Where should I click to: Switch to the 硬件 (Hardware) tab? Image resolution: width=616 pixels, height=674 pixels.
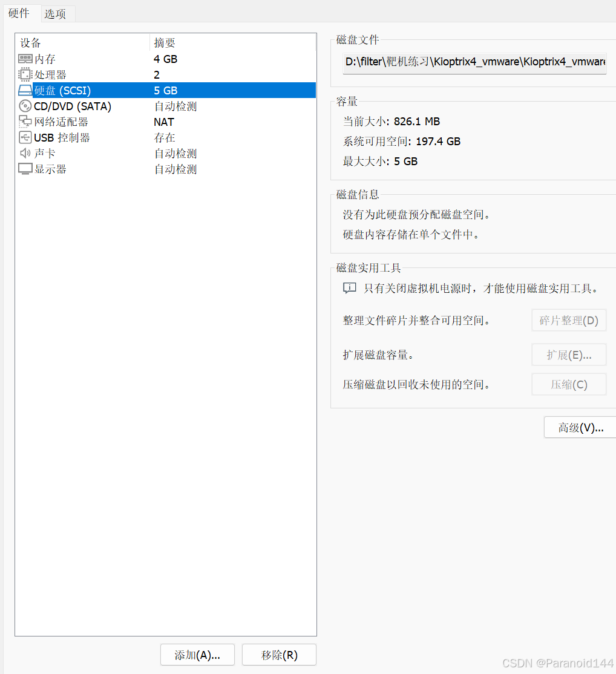19,13
